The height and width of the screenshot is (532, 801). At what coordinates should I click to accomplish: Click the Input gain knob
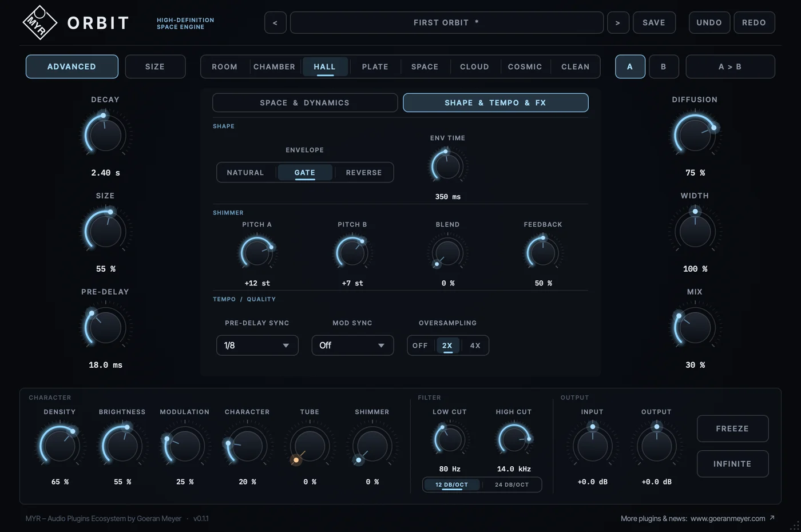(x=592, y=446)
